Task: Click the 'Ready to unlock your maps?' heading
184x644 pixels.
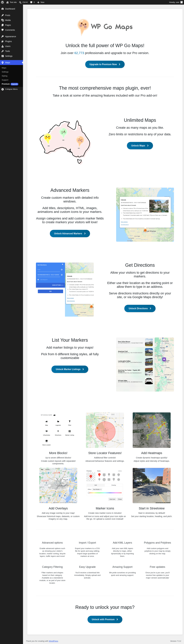Action: pos(105,607)
